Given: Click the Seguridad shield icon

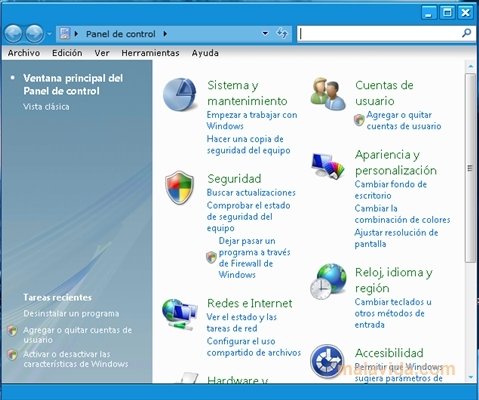Looking at the screenshot, I should (179, 188).
